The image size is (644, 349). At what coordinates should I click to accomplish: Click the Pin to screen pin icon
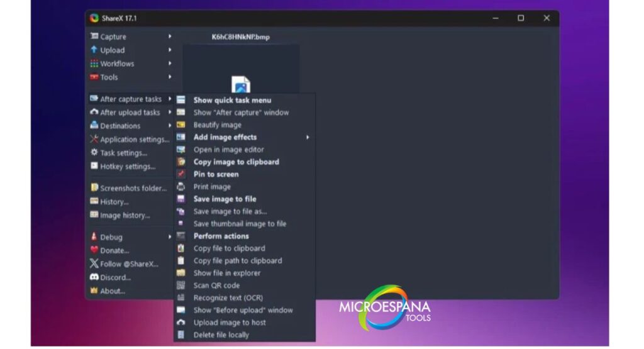point(180,174)
